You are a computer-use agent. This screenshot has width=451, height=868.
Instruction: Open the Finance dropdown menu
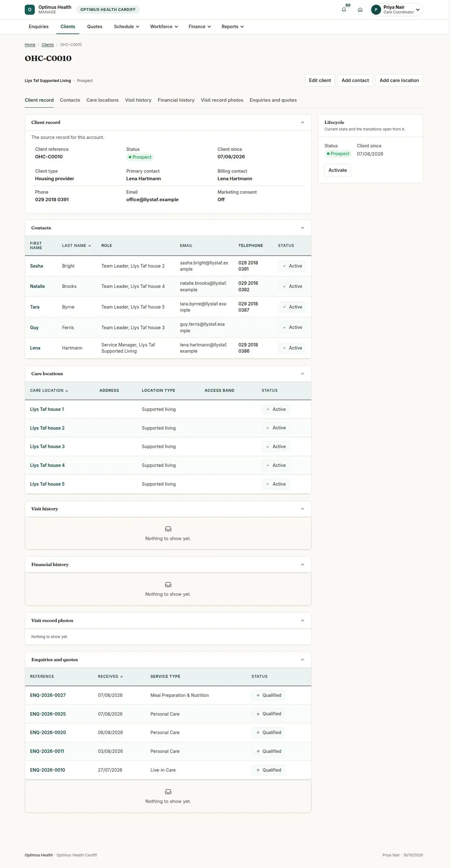tap(200, 27)
